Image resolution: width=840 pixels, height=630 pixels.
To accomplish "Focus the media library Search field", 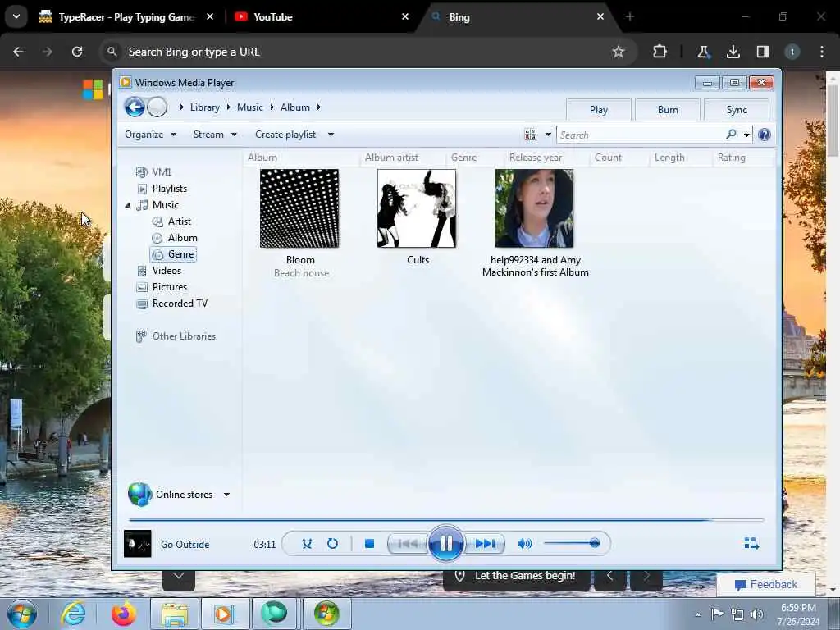I will [x=641, y=135].
